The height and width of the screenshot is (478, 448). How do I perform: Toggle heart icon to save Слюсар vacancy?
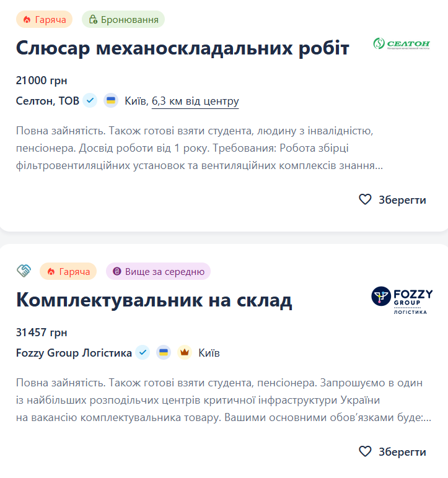pyautogui.click(x=365, y=199)
